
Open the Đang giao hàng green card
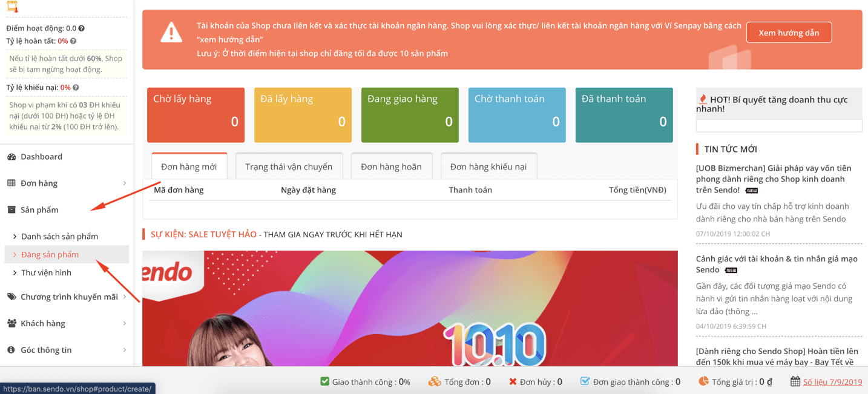pos(410,115)
